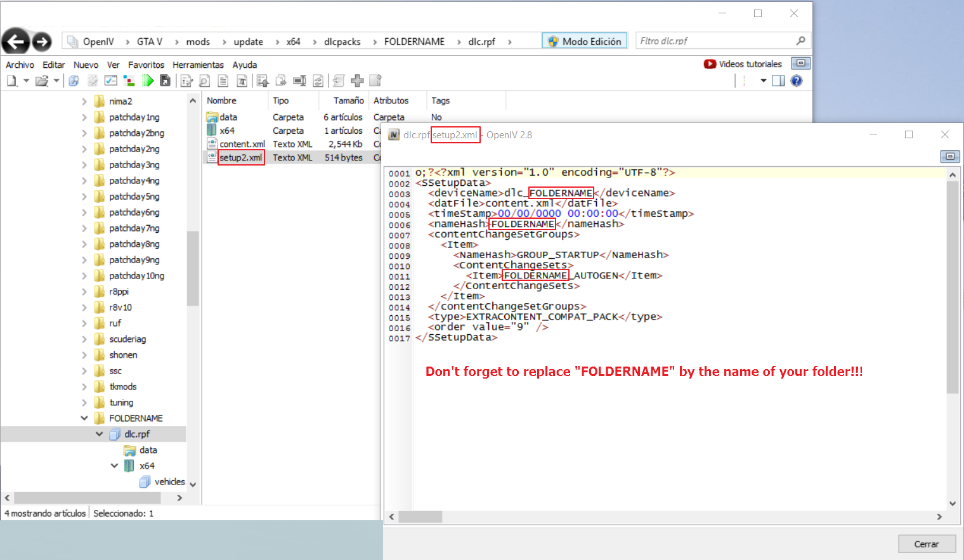Click the GTA V breadcrumb segment
Viewport: 964px width, 560px height.
click(x=150, y=42)
